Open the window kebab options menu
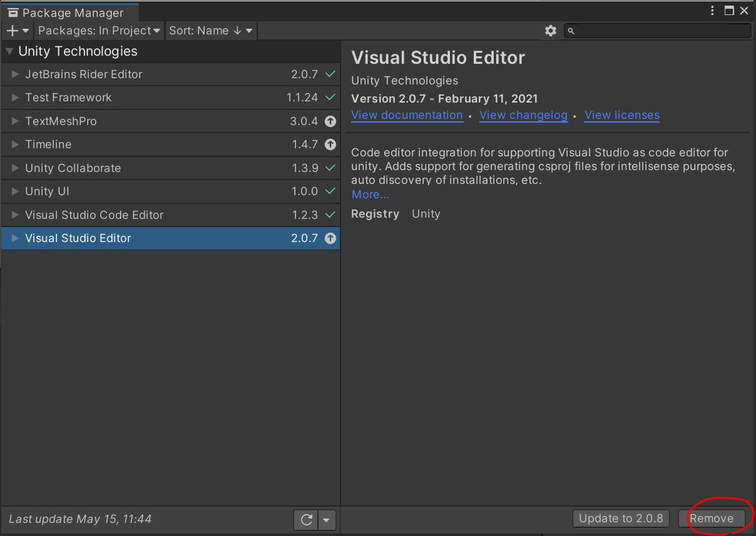This screenshot has height=536, width=756. pyautogui.click(x=713, y=11)
